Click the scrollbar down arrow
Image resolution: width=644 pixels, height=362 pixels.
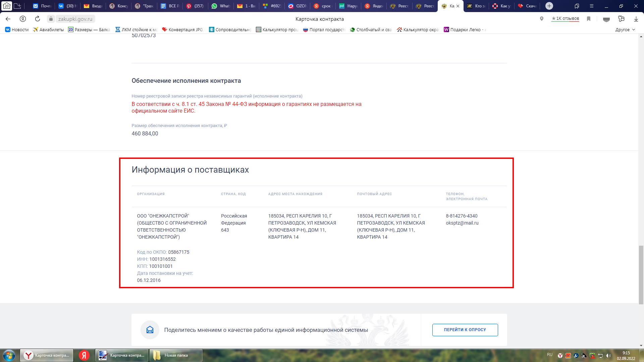point(641,346)
